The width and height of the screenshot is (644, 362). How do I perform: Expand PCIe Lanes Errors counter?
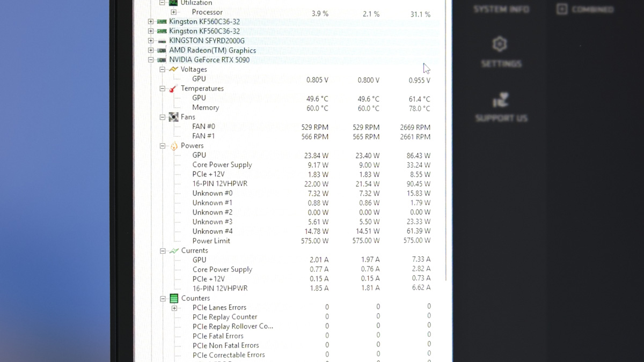click(x=174, y=308)
